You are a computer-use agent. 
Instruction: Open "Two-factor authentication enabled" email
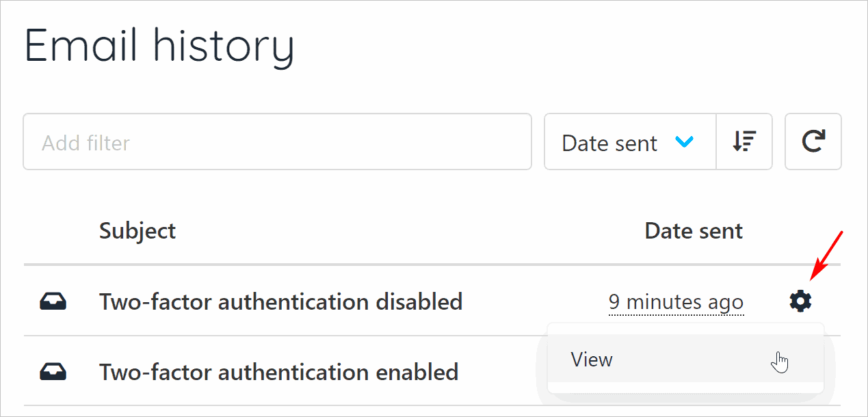click(278, 373)
